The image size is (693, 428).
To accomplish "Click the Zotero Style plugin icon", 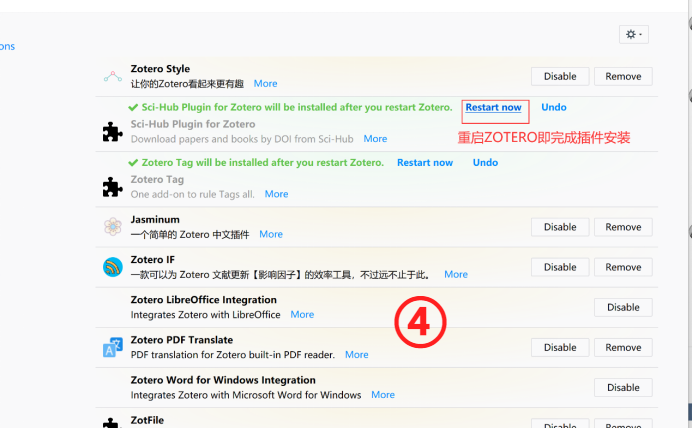I will tap(113, 76).
